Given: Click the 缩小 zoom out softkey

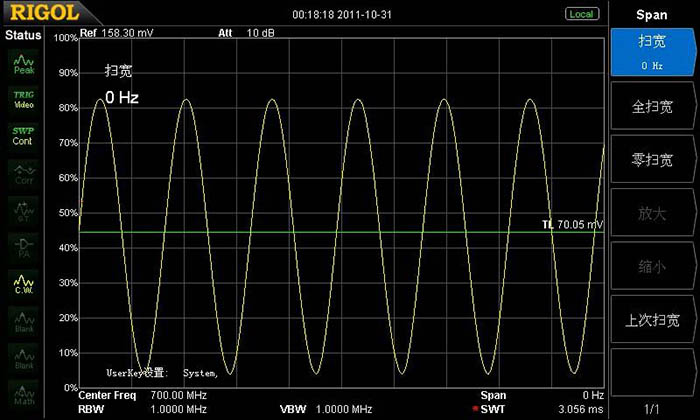Looking at the screenshot, I should tap(654, 266).
